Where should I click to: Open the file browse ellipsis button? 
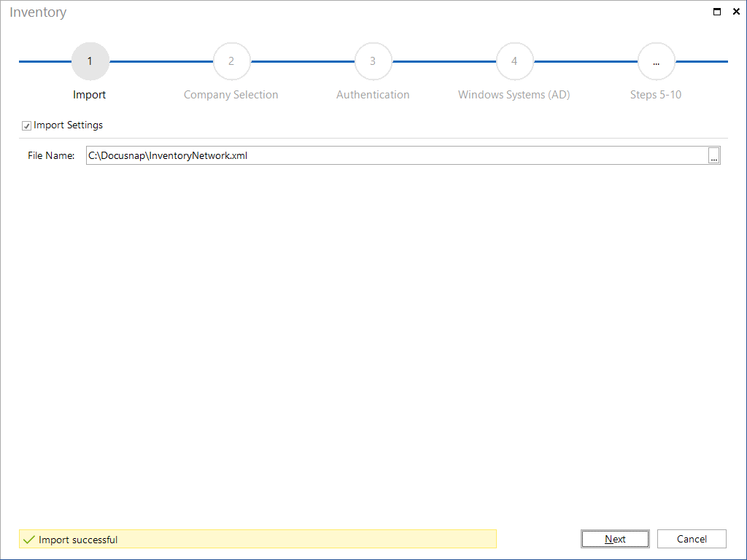[x=713, y=156]
